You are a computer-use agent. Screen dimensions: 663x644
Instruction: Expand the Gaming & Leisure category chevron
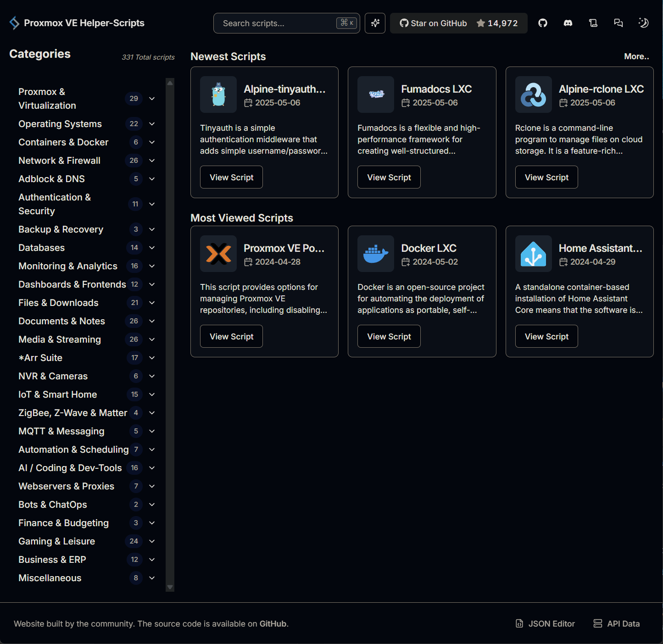click(152, 541)
